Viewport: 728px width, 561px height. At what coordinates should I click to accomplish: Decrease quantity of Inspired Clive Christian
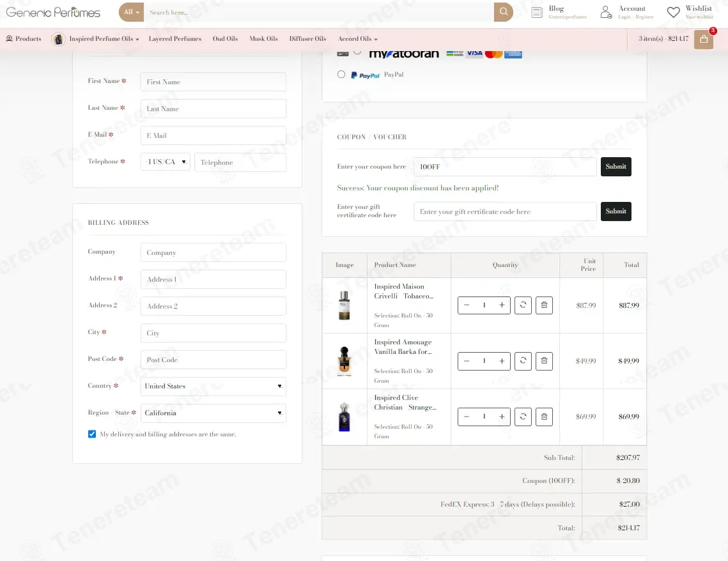click(x=467, y=417)
